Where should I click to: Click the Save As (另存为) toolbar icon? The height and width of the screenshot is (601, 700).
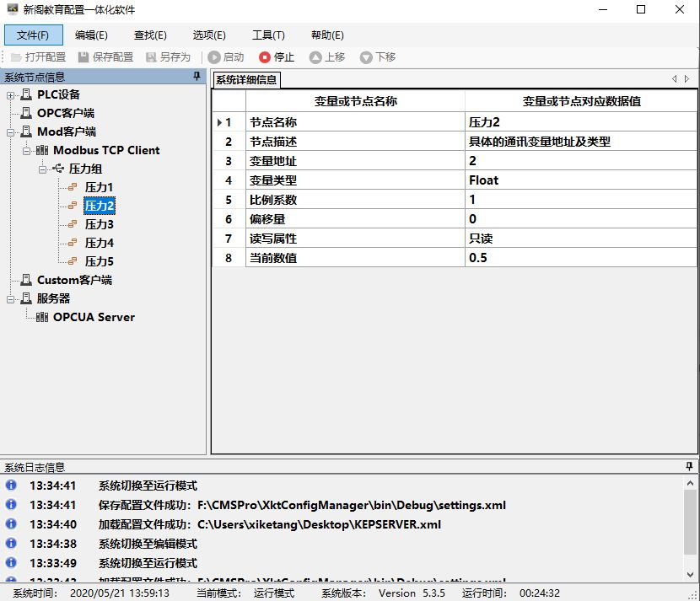click(151, 57)
